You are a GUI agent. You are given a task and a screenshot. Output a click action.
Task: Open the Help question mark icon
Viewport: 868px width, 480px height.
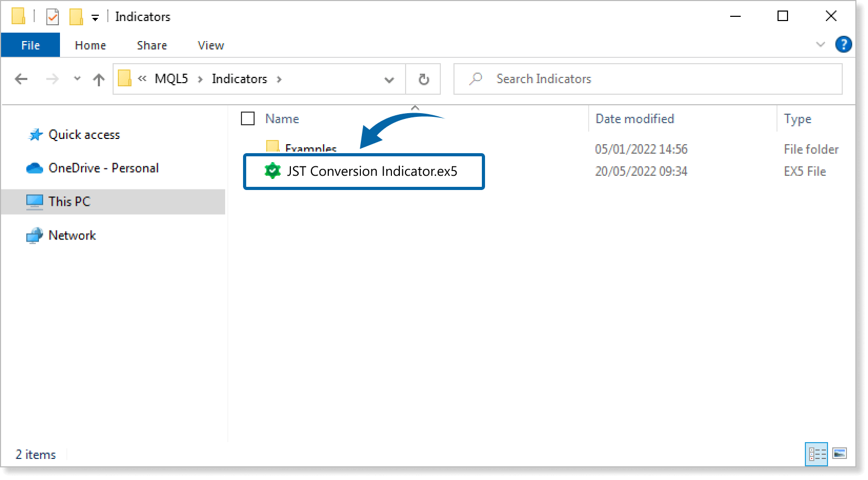843,45
